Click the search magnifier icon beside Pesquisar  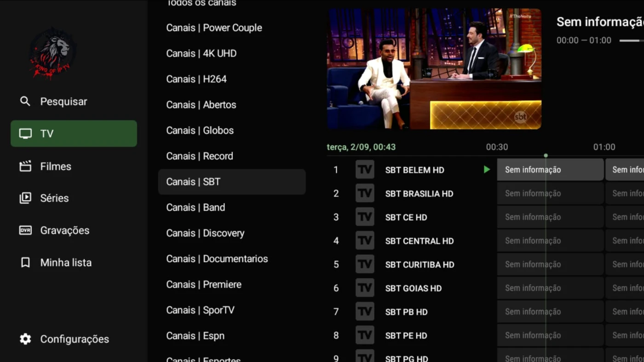(25, 101)
